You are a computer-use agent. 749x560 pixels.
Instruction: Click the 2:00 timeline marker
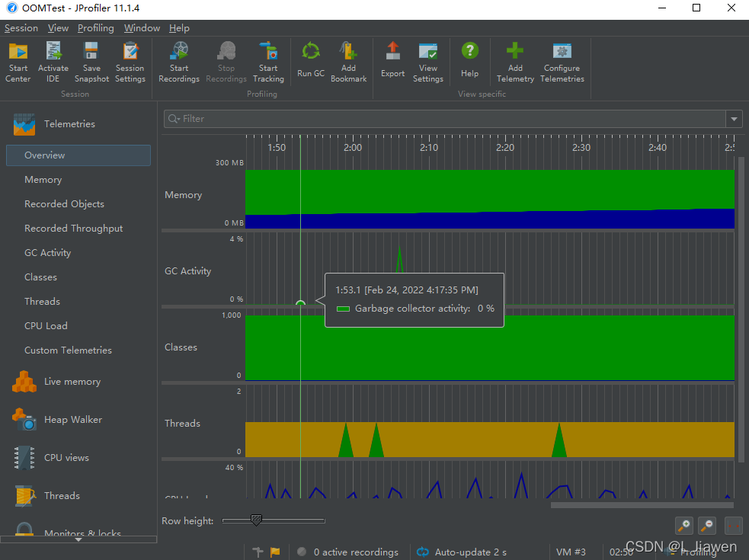(353, 148)
